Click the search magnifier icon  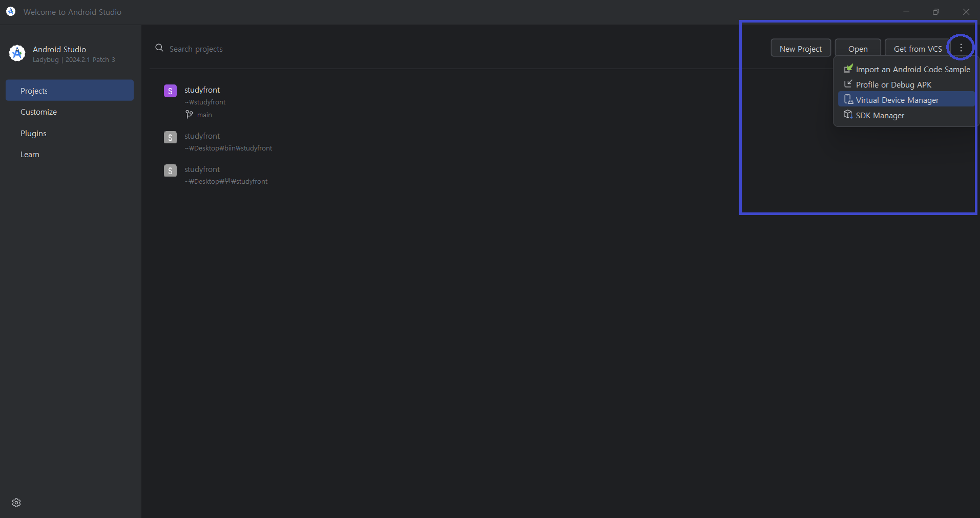pyautogui.click(x=159, y=48)
